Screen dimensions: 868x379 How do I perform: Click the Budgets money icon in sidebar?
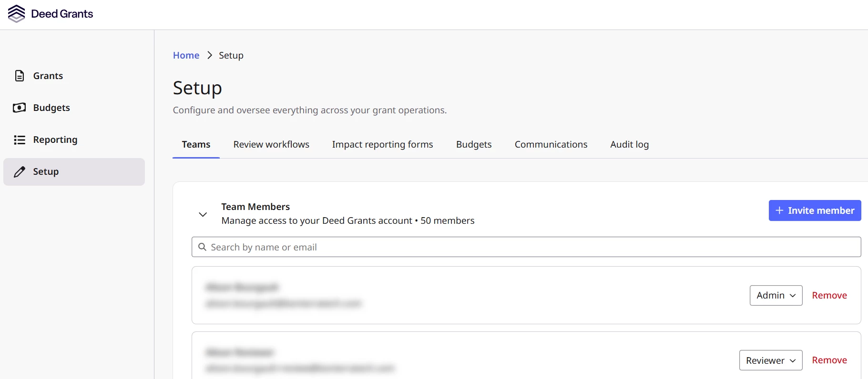coord(20,108)
